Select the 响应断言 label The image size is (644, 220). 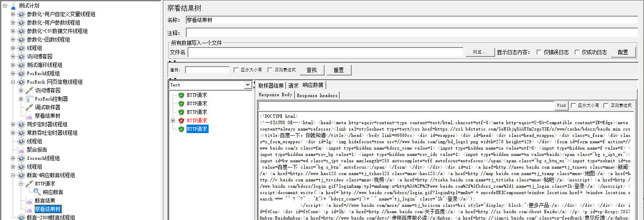(x=53, y=192)
